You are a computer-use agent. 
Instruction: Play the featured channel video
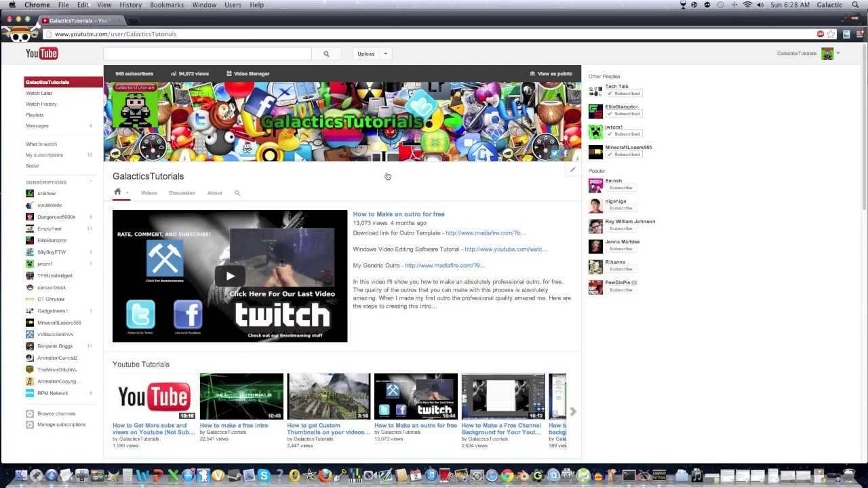click(x=230, y=276)
